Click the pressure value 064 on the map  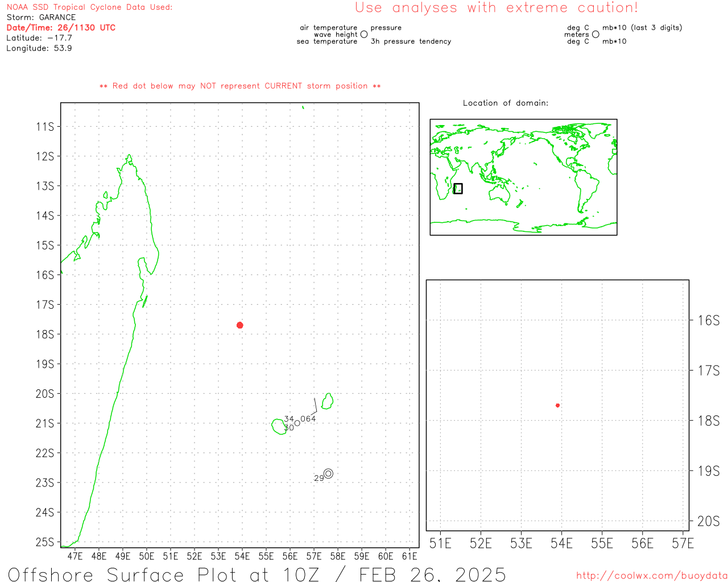click(308, 419)
